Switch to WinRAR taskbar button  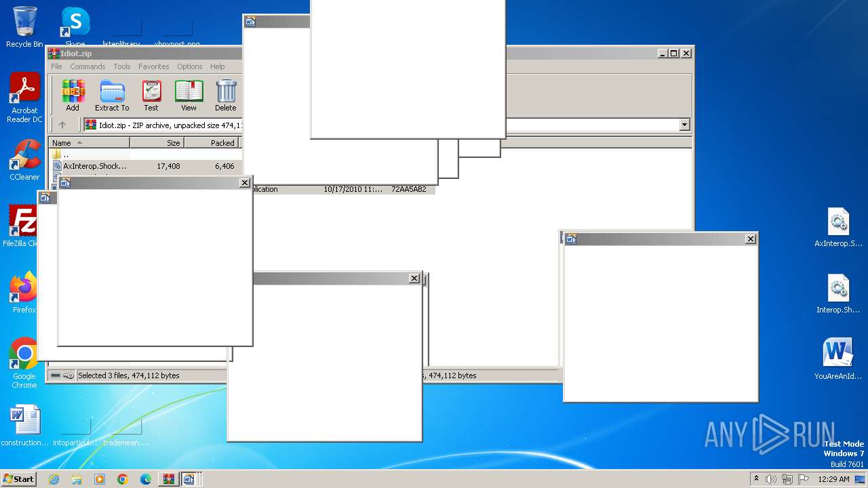tap(168, 479)
